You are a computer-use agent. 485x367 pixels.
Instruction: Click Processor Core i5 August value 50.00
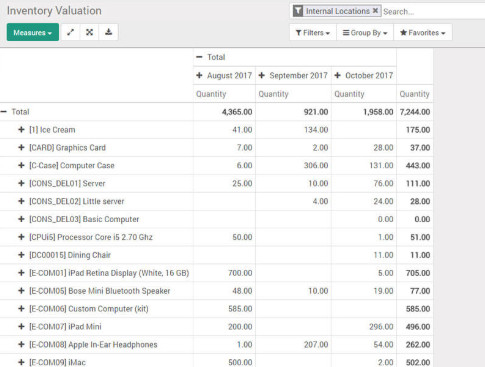click(242, 237)
